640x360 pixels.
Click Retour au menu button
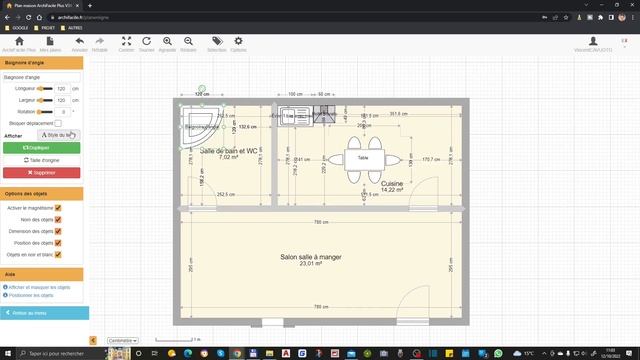[x=44, y=313]
